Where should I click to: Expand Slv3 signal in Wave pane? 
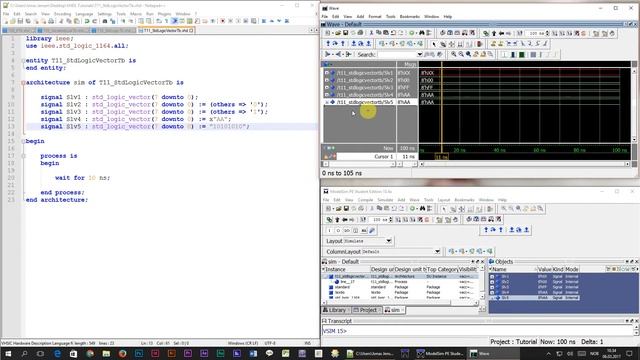coord(327,87)
